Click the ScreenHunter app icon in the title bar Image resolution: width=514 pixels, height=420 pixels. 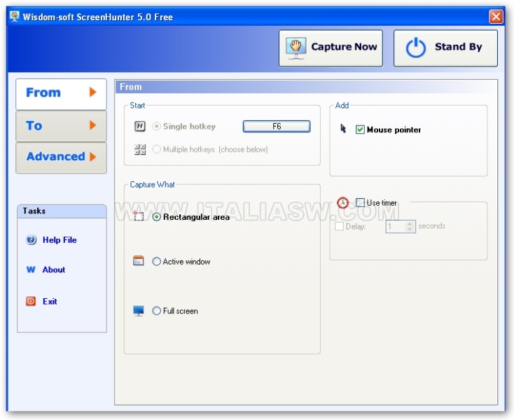click(15, 16)
